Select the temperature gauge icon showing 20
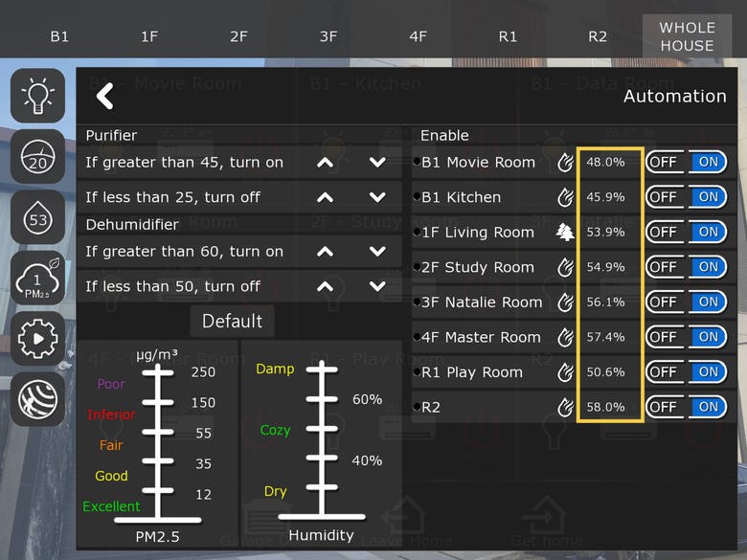Screen dimensions: 747x560 point(37,156)
